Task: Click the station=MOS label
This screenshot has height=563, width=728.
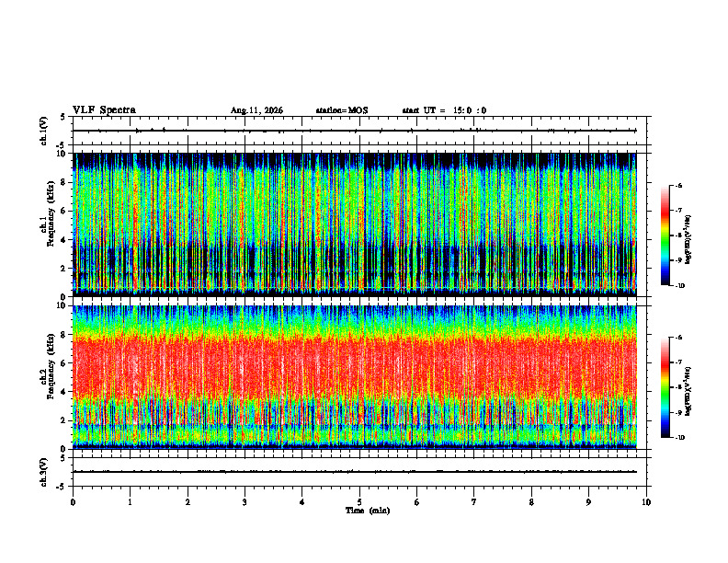Action: [x=342, y=110]
